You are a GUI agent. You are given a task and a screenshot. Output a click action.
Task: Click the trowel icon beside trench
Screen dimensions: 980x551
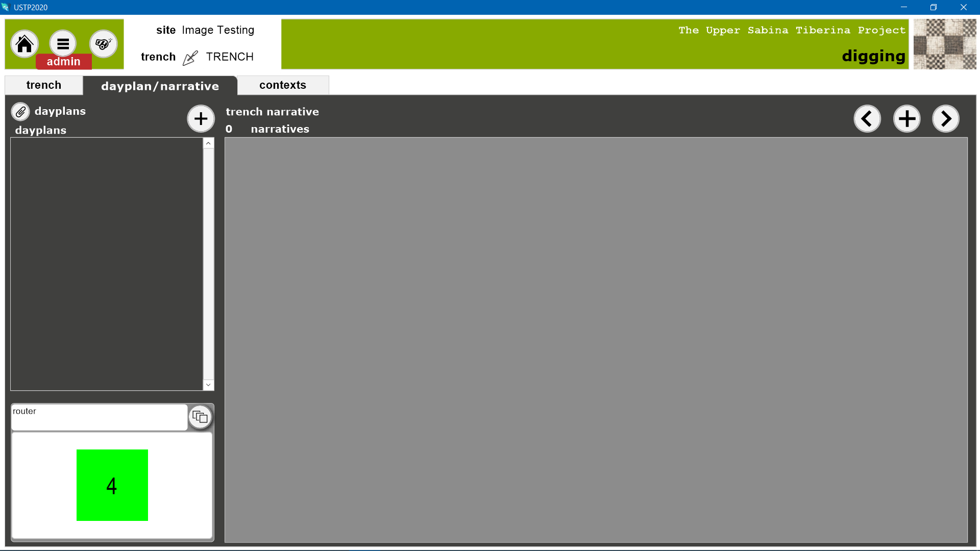190,58
